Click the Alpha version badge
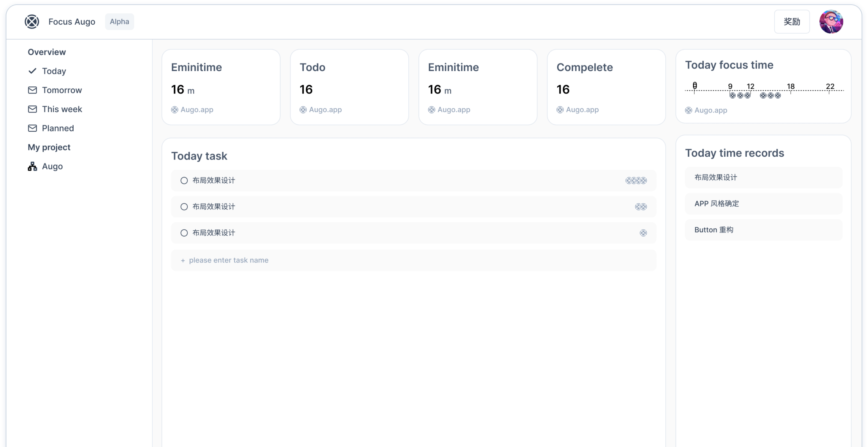 (119, 22)
